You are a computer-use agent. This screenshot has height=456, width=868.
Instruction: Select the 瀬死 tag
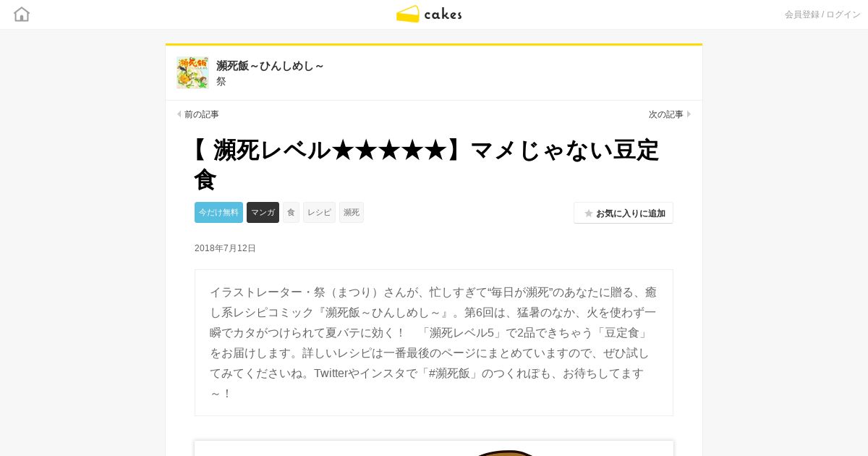click(x=352, y=212)
